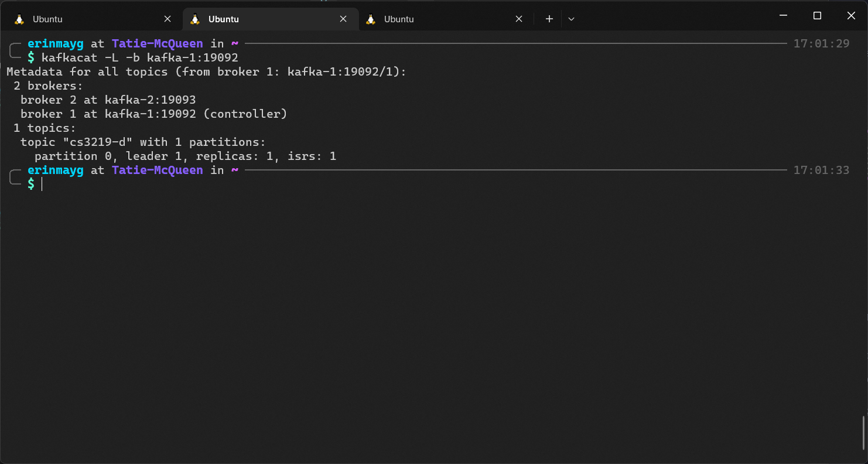868x464 pixels.
Task: Switch to the first Ubuntu tab
Action: [x=94, y=19]
